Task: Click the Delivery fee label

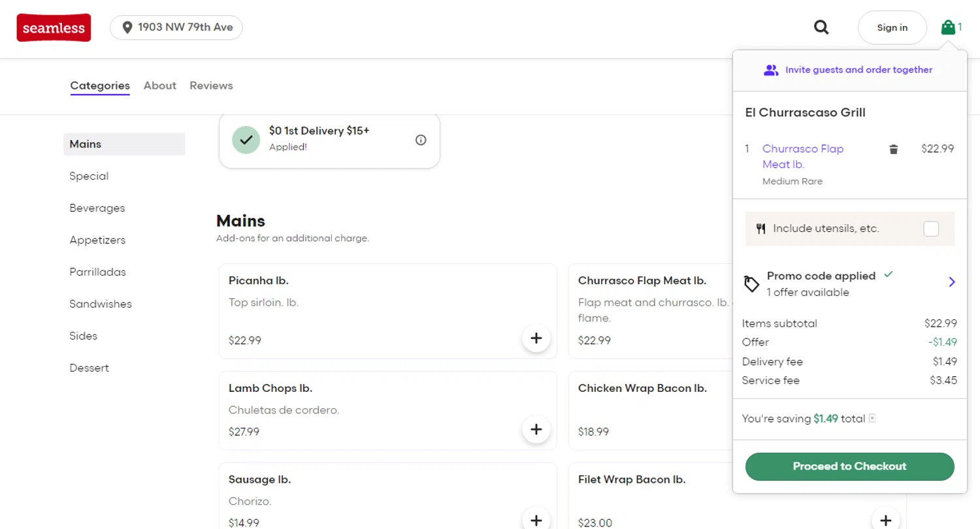Action: click(x=772, y=362)
